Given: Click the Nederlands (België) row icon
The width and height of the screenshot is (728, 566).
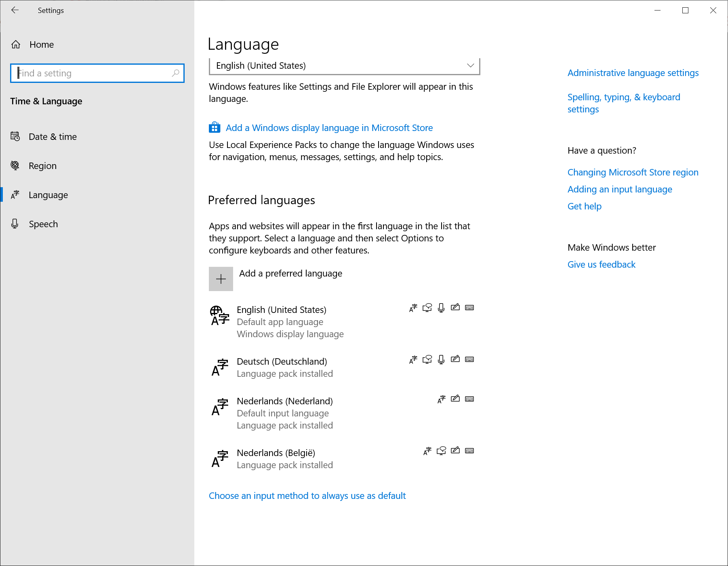Looking at the screenshot, I should (220, 459).
